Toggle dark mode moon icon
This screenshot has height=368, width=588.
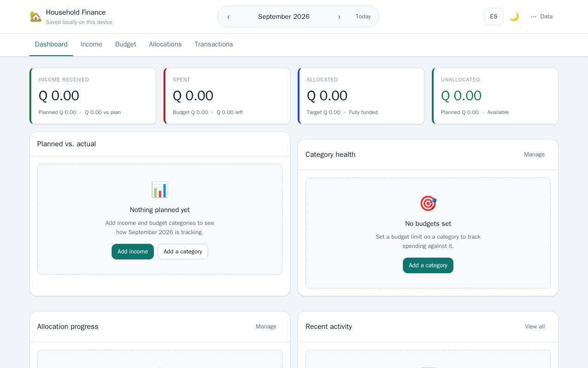click(x=514, y=17)
